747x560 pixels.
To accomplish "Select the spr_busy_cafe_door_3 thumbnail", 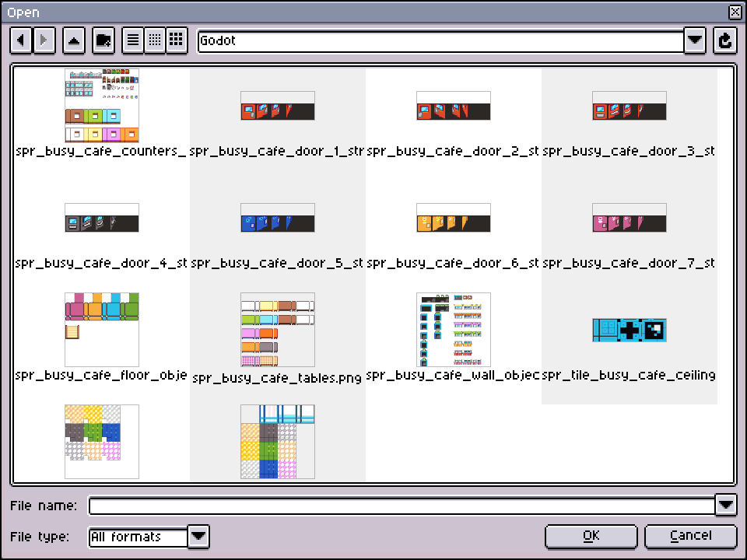I will (x=630, y=106).
